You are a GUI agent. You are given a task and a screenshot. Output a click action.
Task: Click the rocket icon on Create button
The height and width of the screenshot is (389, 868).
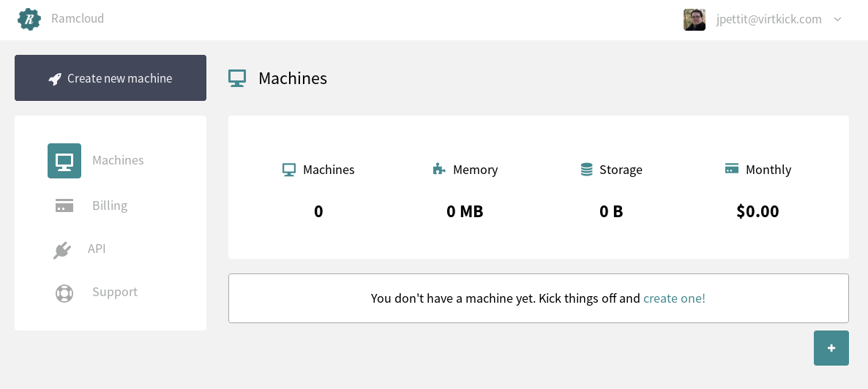coord(55,78)
